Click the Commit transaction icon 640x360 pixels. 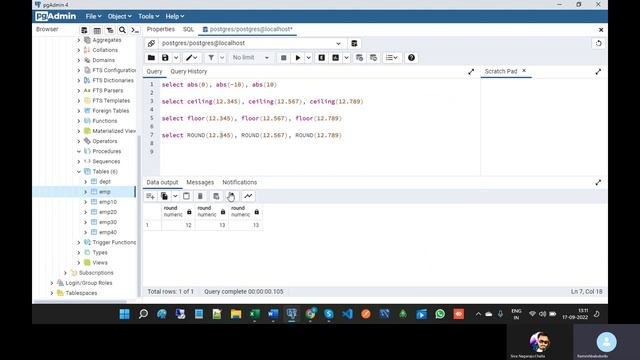[x=359, y=58]
